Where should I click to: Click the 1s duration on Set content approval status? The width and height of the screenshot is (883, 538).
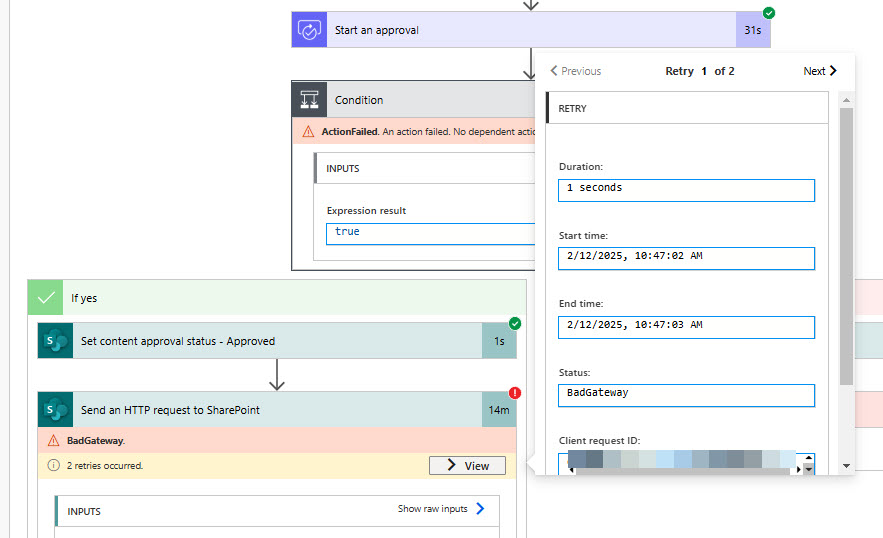click(499, 341)
